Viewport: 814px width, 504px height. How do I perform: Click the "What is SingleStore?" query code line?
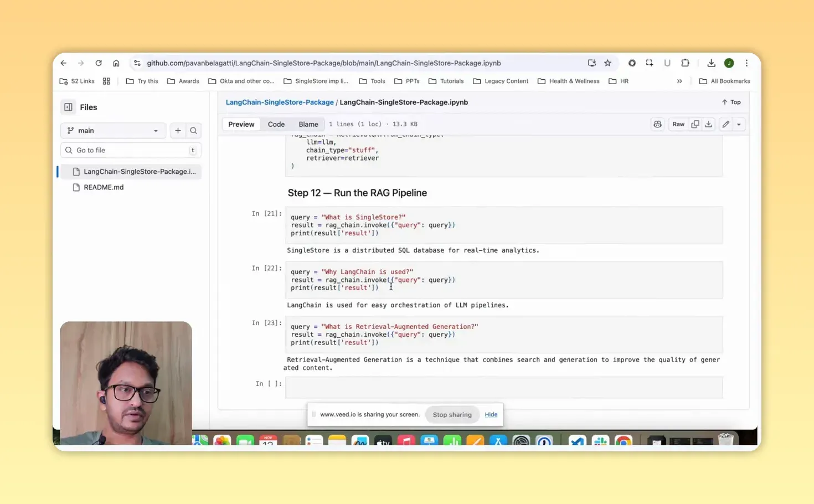348,218
